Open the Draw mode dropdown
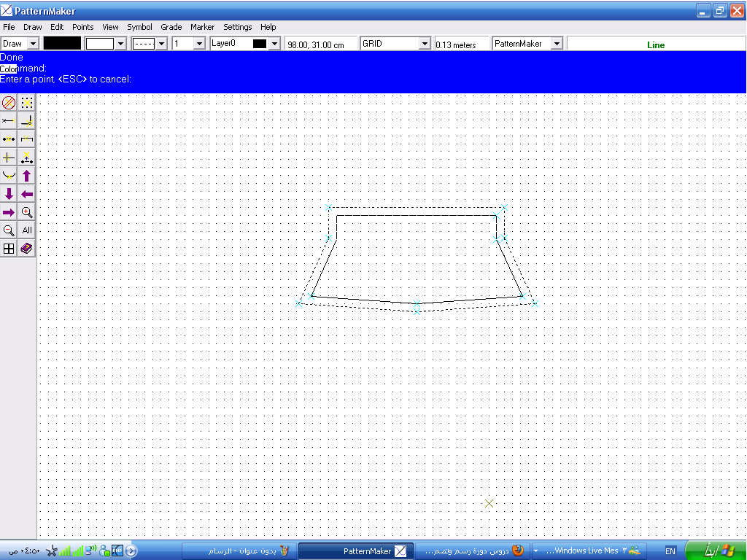 [32, 44]
